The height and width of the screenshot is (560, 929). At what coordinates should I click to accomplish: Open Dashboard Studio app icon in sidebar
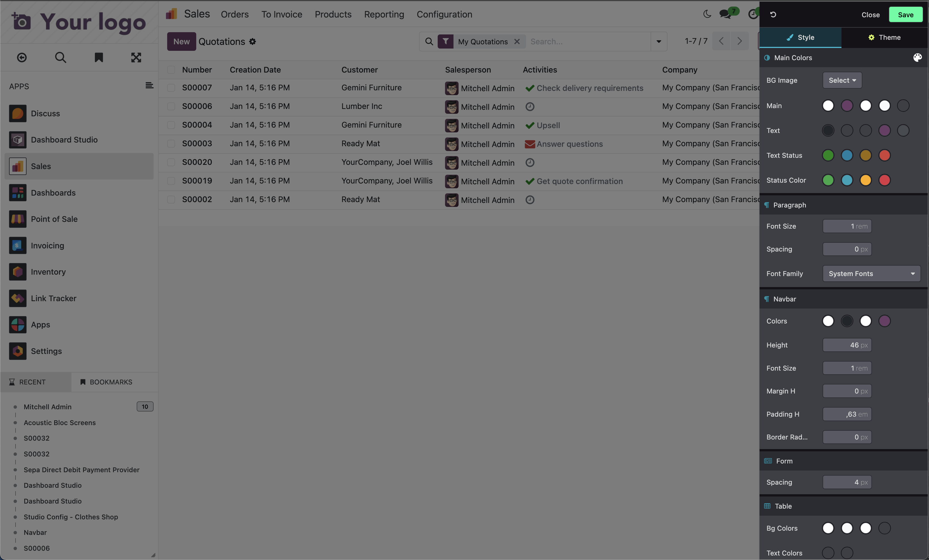pos(18,140)
